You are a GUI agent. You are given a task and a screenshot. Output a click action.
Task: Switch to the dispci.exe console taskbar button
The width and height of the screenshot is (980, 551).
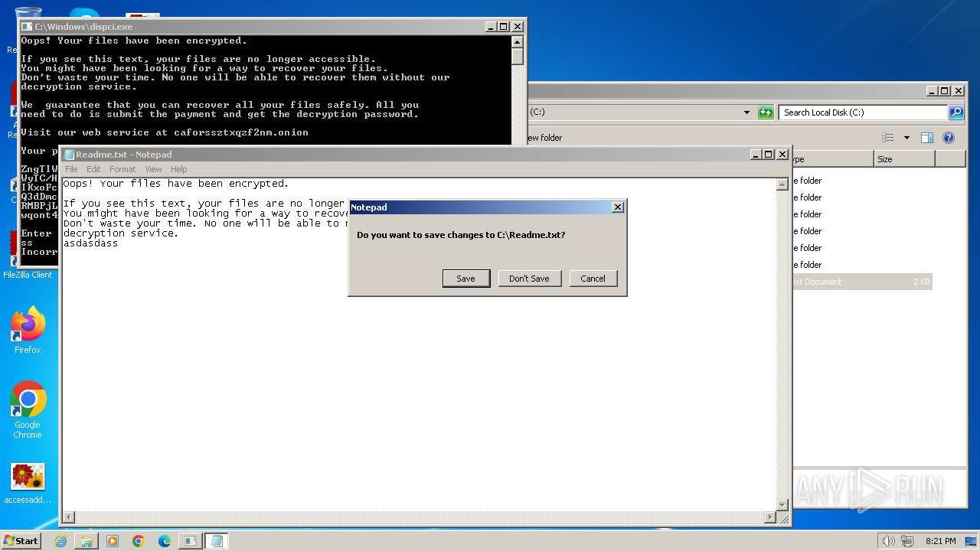[x=190, y=541]
